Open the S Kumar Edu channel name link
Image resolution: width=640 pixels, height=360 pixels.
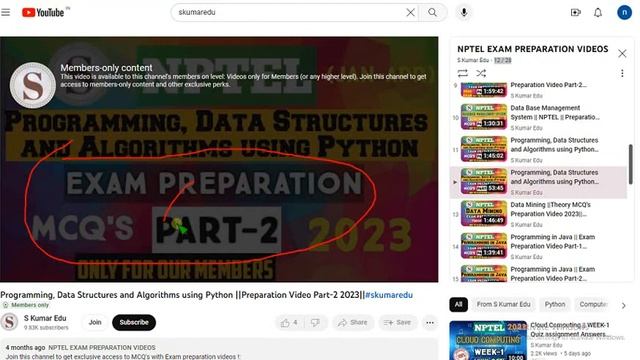tap(45, 318)
